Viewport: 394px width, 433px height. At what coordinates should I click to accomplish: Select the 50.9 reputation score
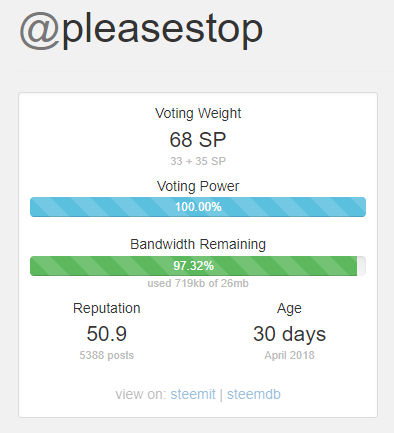(x=107, y=334)
